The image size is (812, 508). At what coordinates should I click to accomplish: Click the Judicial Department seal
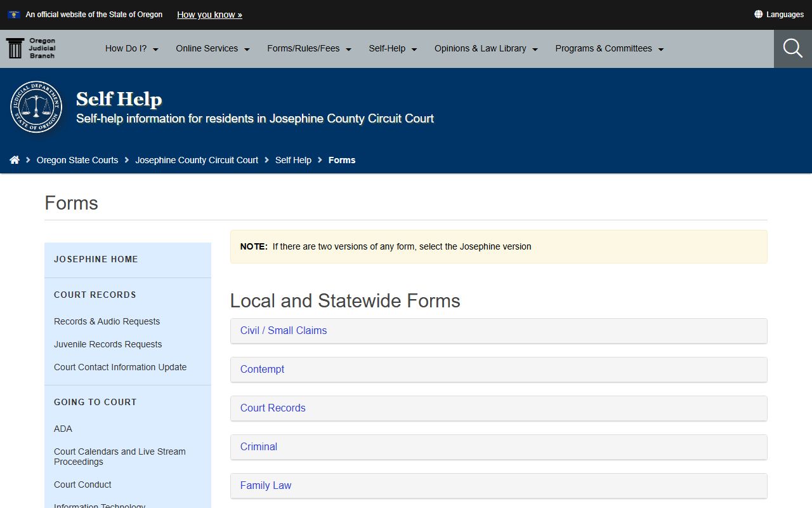[36, 107]
